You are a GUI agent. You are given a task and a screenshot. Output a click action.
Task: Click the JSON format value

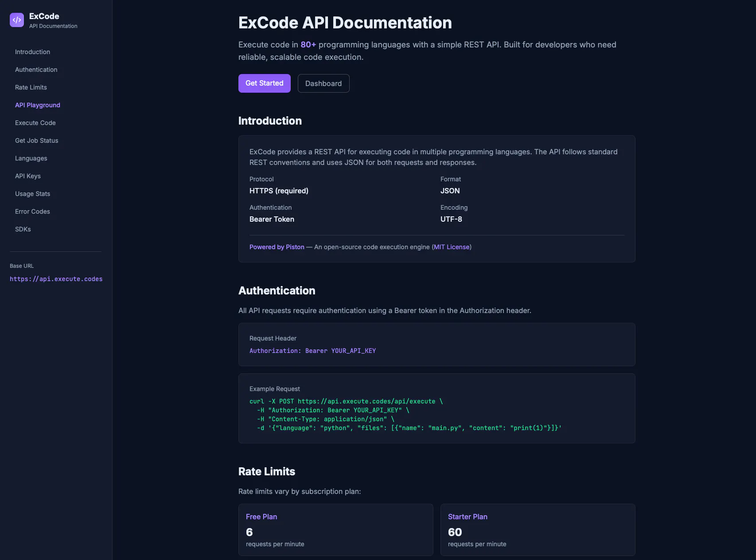coord(450,191)
